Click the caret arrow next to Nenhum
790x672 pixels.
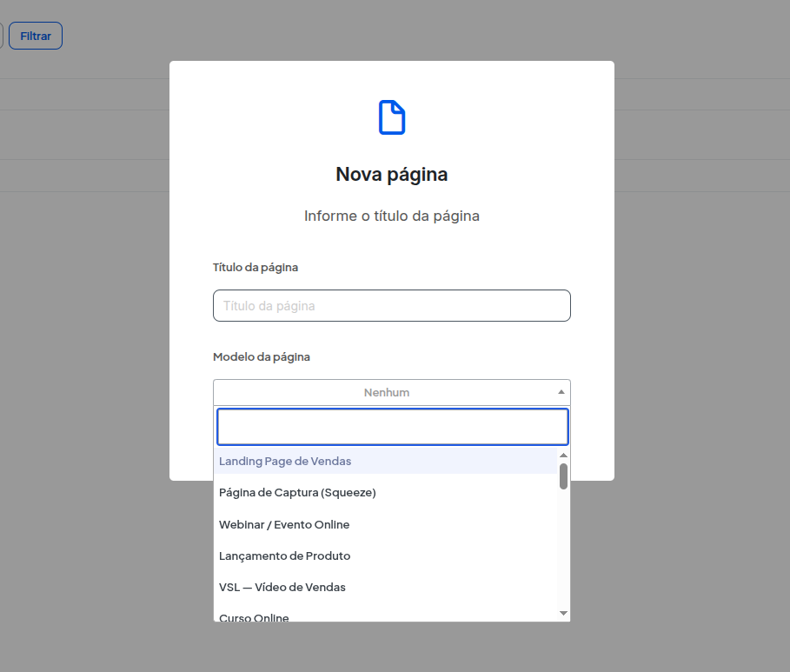point(561,392)
